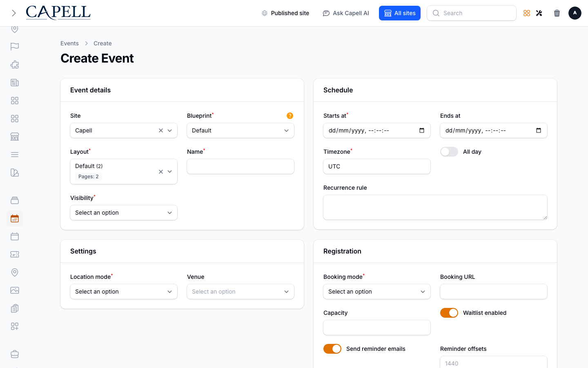Open the user avatar menu

575,13
